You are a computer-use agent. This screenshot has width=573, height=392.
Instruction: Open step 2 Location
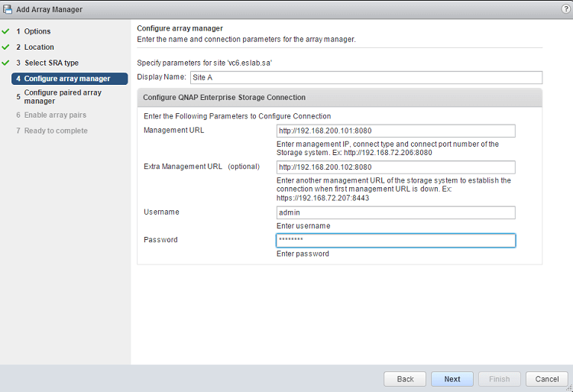pyautogui.click(x=39, y=47)
